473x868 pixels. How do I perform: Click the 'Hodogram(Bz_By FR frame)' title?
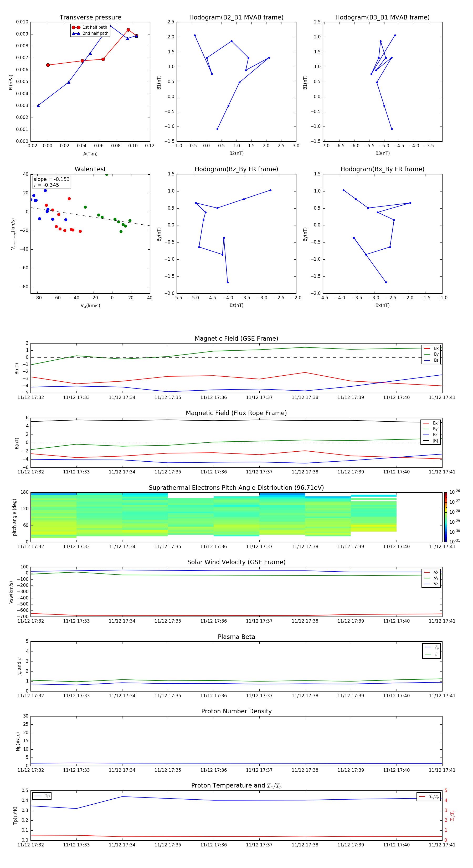(236, 169)
